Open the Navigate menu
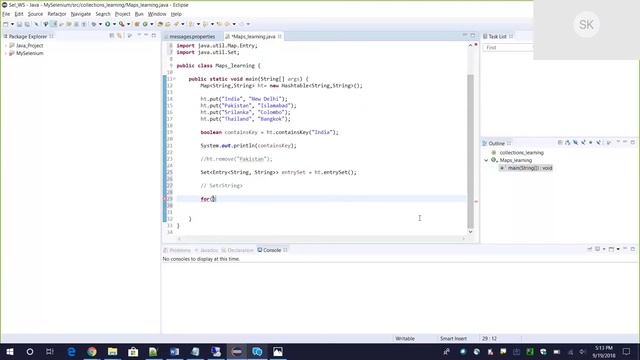This screenshot has width=640, height=360. [81, 14]
